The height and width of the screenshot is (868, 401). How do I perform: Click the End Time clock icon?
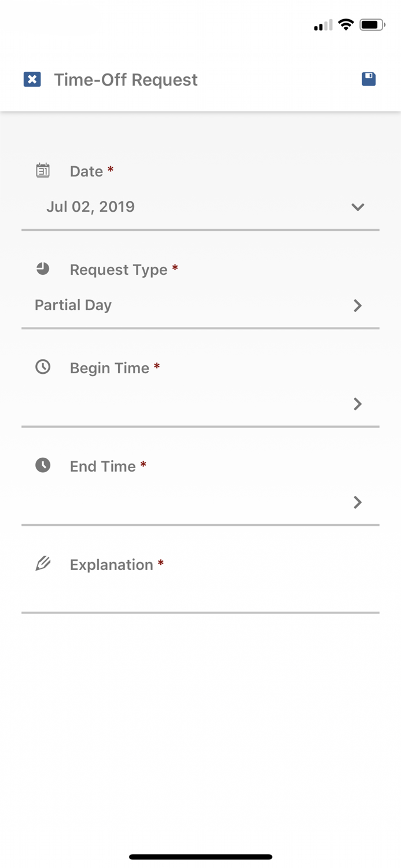42,465
